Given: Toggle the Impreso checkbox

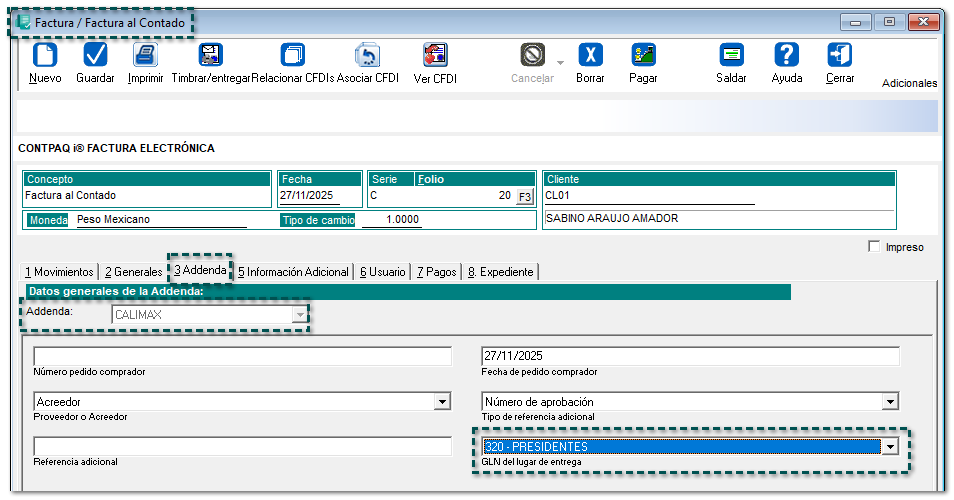Looking at the screenshot, I should pyautogui.click(x=875, y=247).
